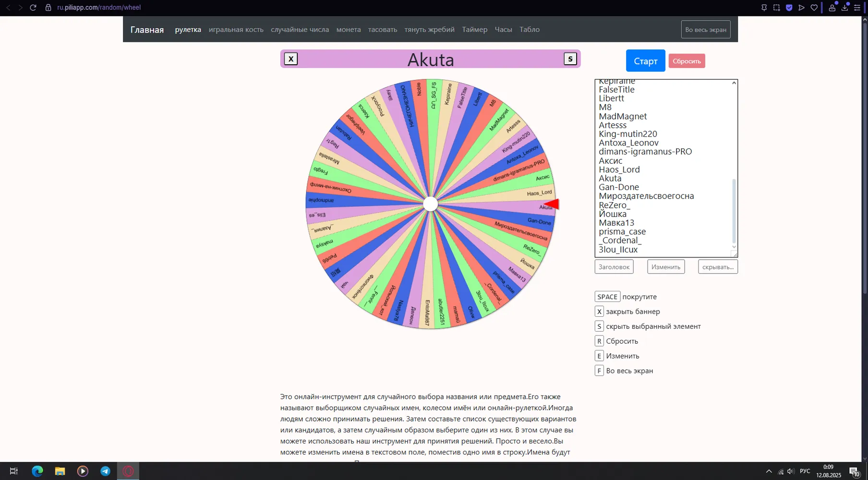
Task: Open случайные числа menu item
Action: [300, 30]
